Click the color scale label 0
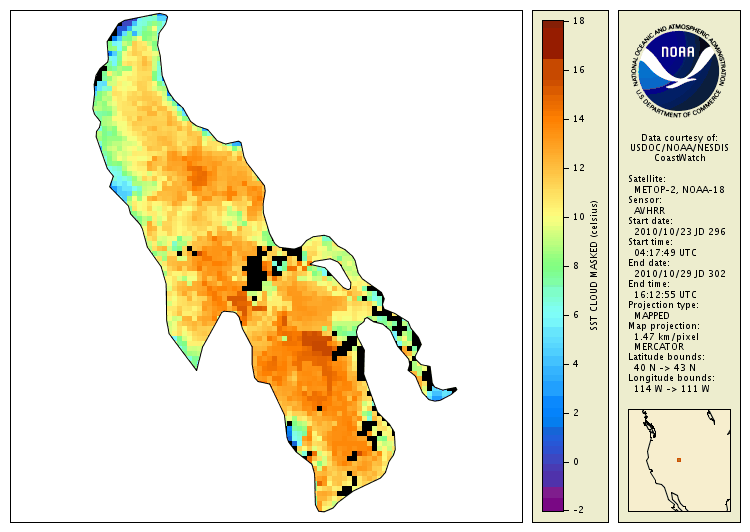 (576, 462)
